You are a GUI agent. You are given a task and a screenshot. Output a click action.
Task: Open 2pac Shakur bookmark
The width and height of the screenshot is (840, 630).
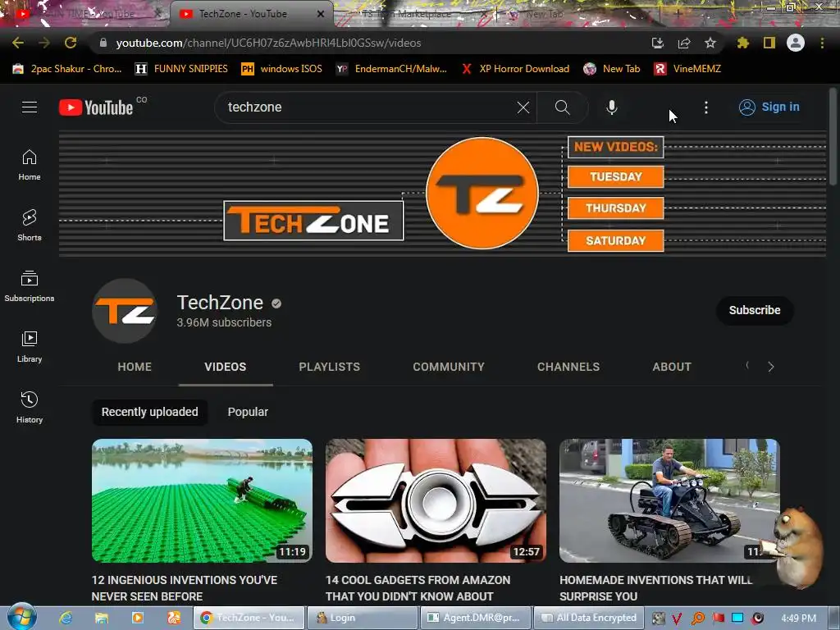[67, 69]
